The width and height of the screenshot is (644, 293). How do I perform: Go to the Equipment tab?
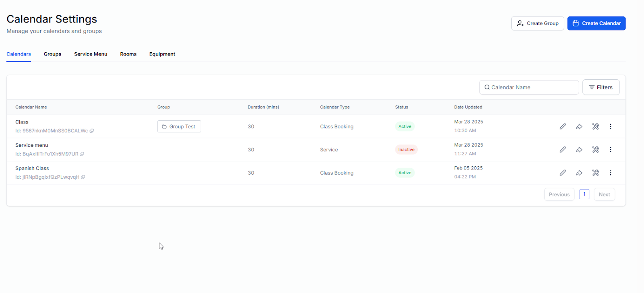[x=162, y=54]
